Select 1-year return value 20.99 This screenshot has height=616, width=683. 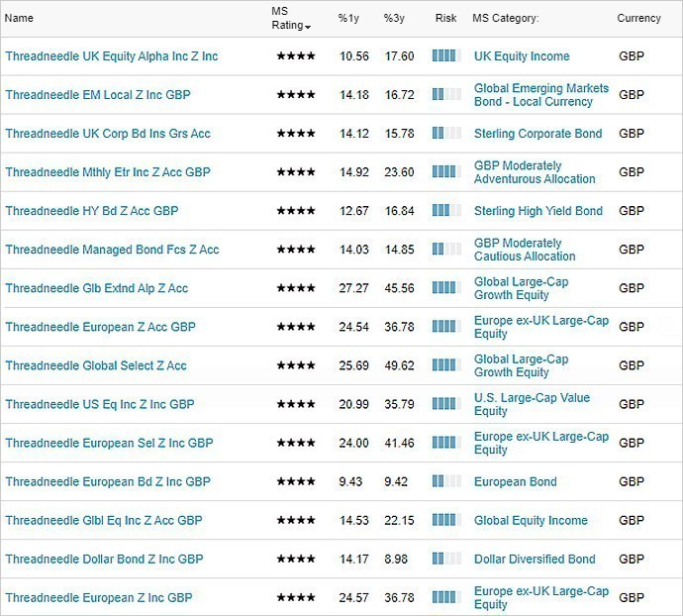click(353, 404)
